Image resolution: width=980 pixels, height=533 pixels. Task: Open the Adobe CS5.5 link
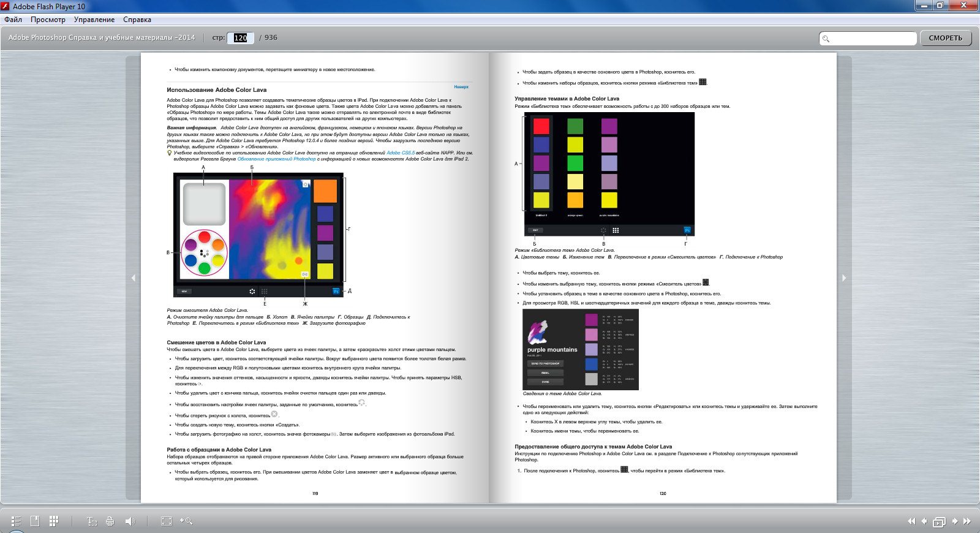[401, 153]
